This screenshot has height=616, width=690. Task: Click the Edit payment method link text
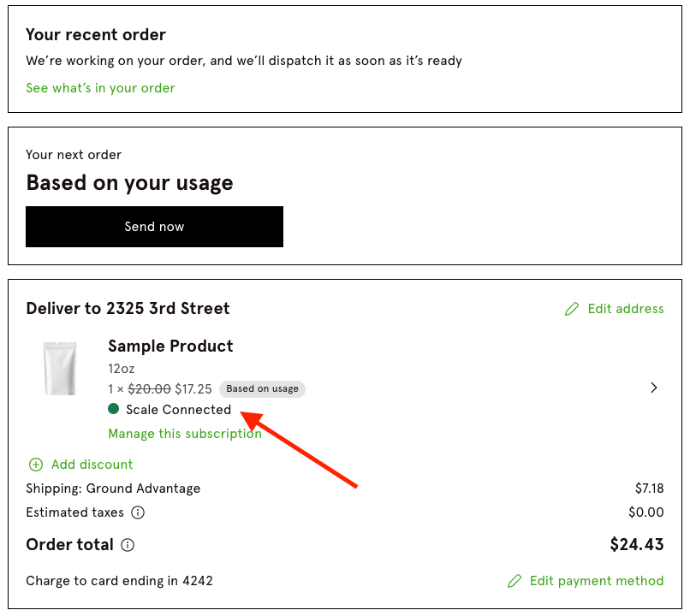(596, 581)
